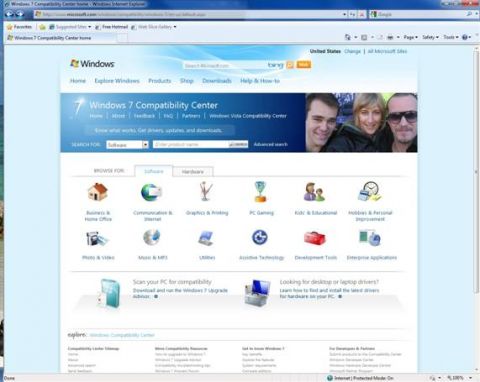Viewport: 480px width, 382px height.
Task: Click the Web orange search button
Action: (303, 65)
